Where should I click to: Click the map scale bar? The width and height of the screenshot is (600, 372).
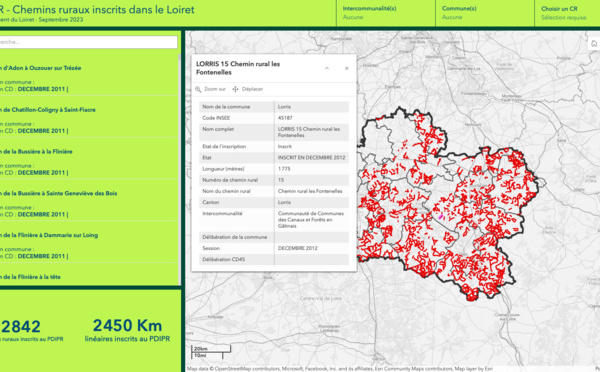pos(211,352)
